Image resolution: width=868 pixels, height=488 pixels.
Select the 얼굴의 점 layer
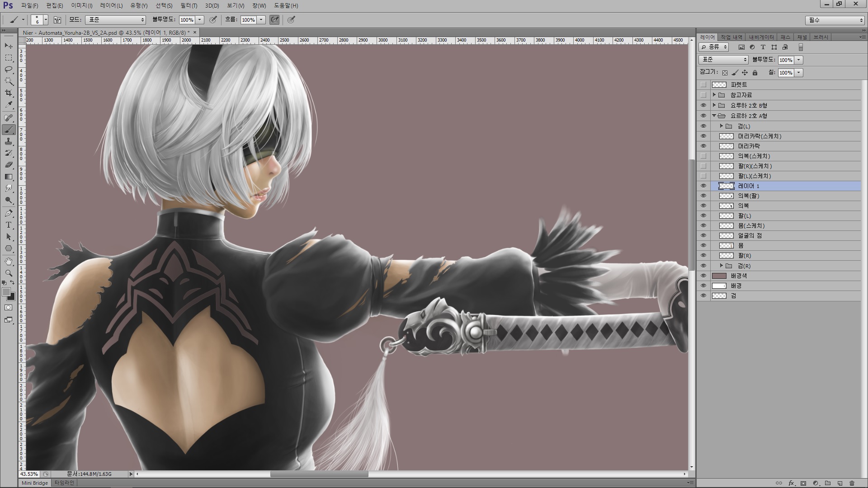(749, 235)
